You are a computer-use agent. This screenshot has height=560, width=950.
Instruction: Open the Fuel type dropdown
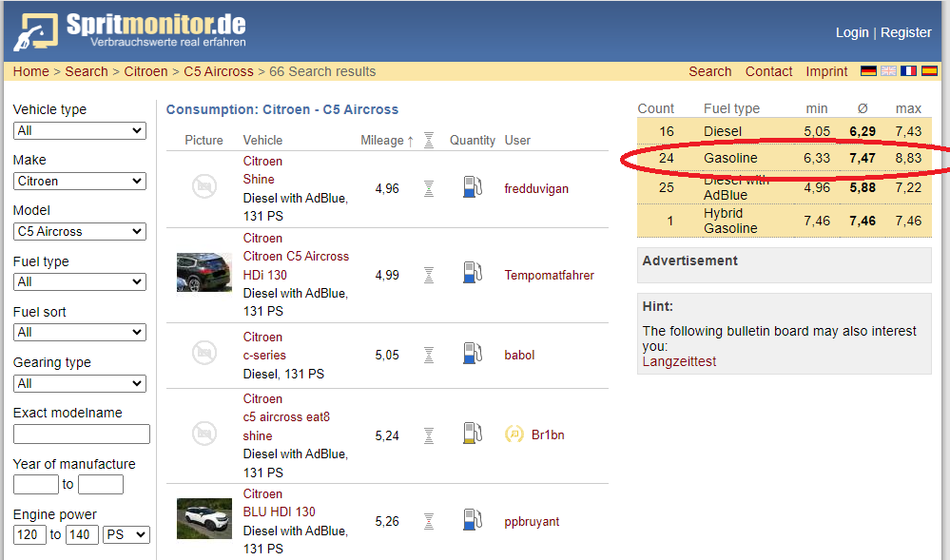coord(79,281)
